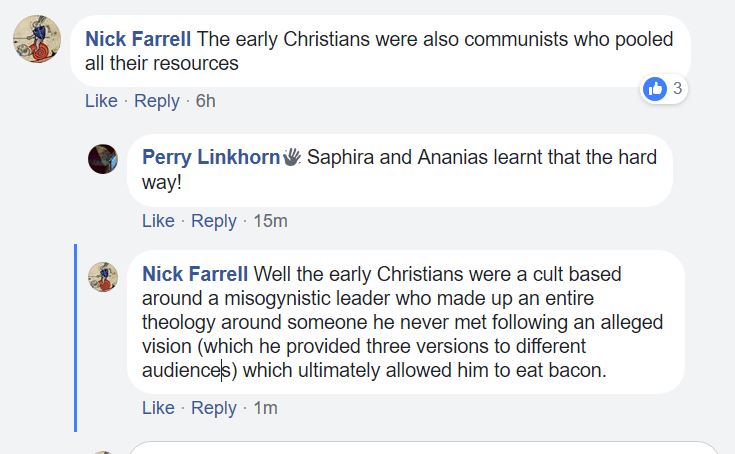
Task: Open the 1m timestamp on latest reply
Action: [265, 408]
